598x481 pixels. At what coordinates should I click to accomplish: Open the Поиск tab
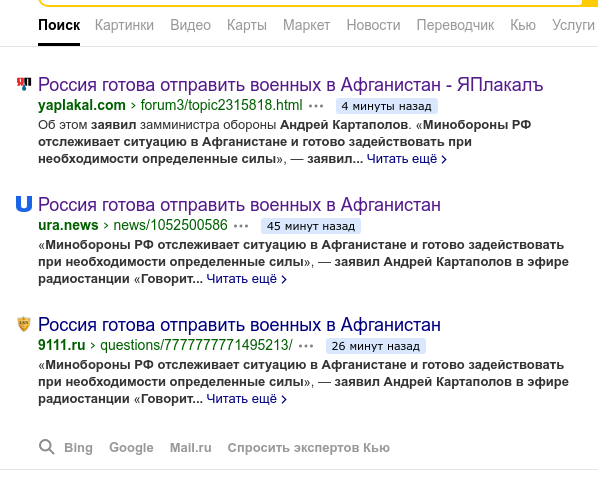tap(59, 25)
